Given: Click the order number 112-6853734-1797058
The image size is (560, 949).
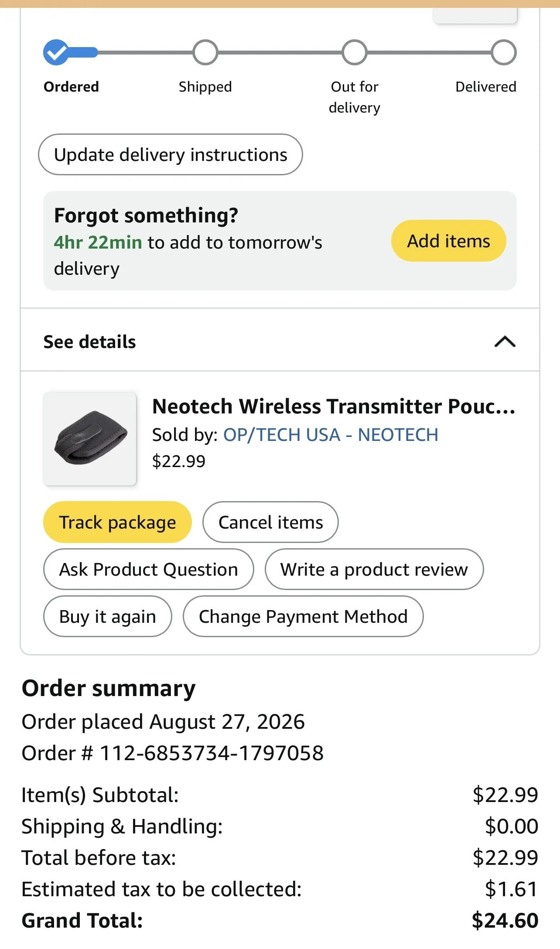Looking at the screenshot, I should 212,753.
